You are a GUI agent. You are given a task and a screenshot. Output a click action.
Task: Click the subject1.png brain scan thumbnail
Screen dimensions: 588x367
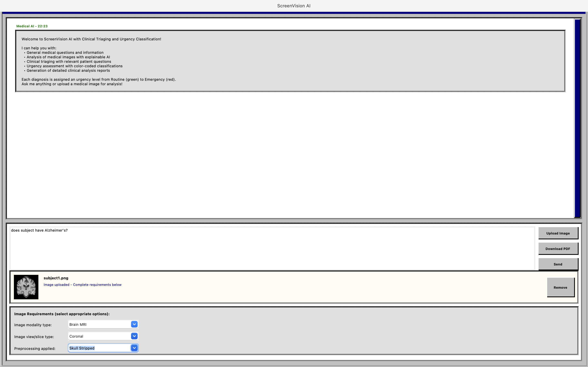point(26,287)
